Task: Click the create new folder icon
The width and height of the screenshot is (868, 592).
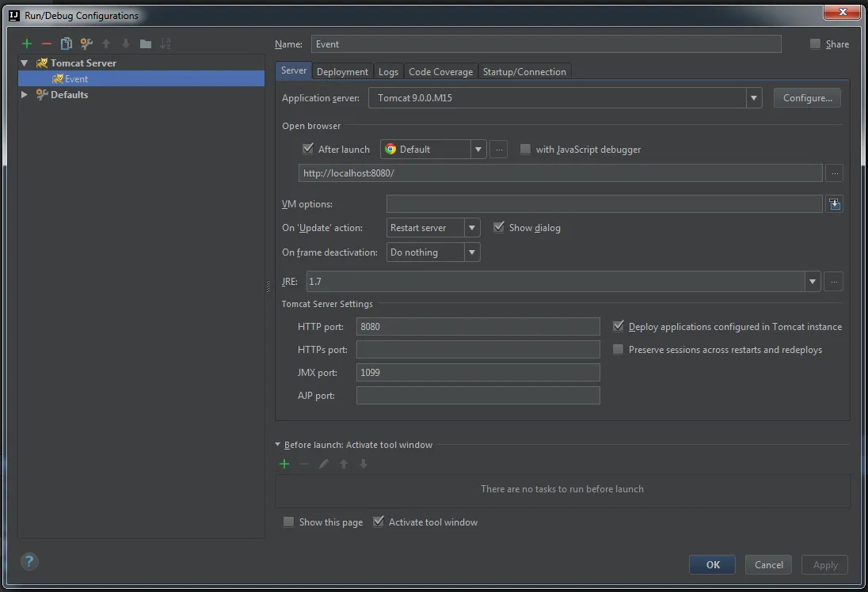Action: click(x=146, y=44)
